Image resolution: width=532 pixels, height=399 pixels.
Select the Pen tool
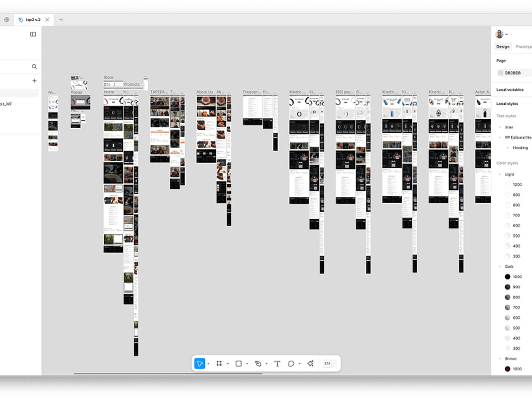click(258, 363)
